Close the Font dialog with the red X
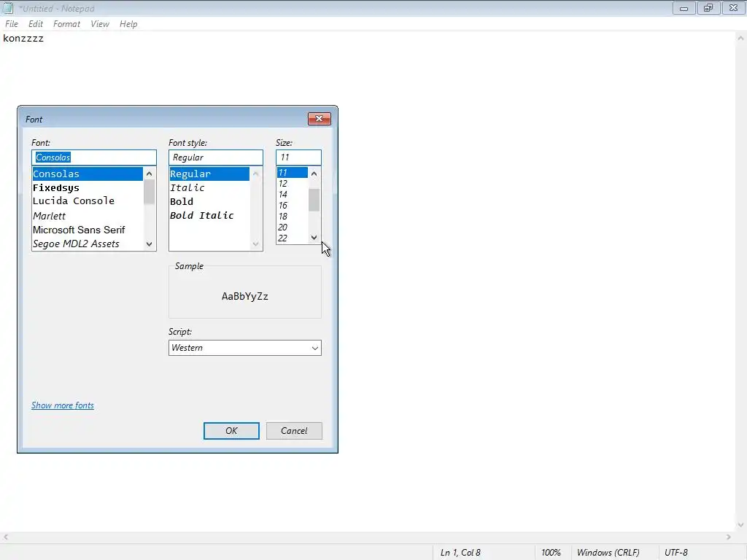Viewport: 747px width, 560px height. [320, 119]
